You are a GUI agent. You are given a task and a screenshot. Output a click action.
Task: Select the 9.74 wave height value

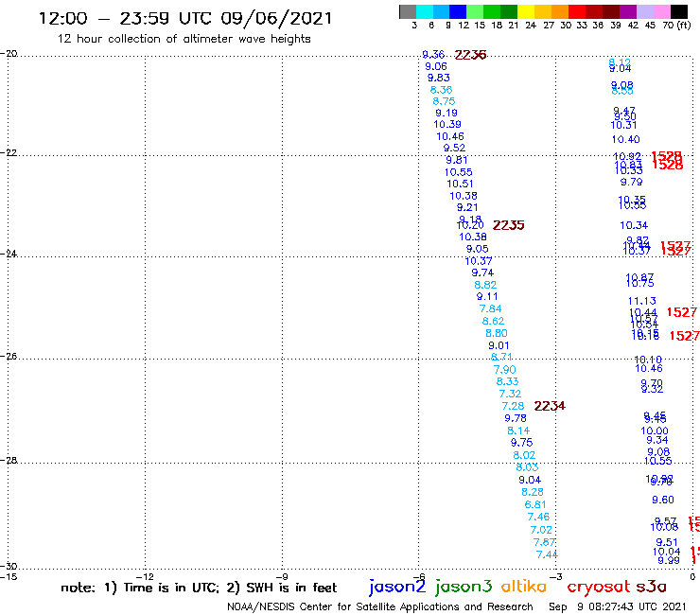(482, 272)
